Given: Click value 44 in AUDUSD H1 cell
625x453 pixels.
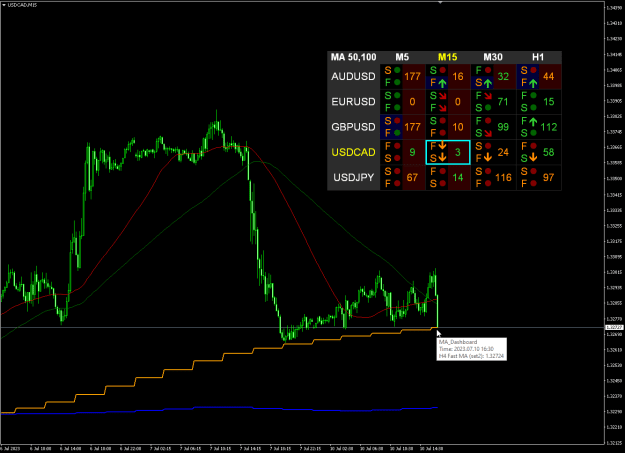Looking at the screenshot, I should [548, 76].
